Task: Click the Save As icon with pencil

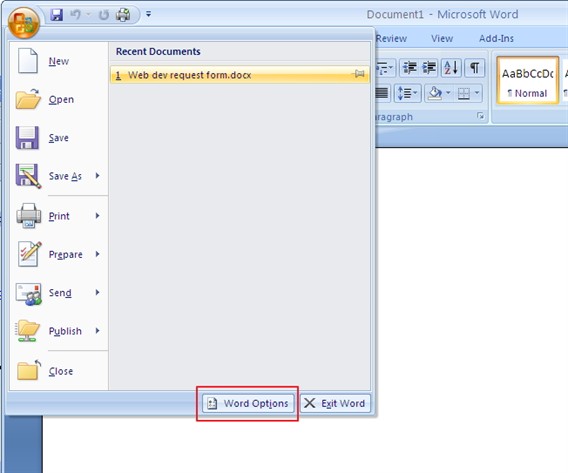Action: tap(28, 176)
